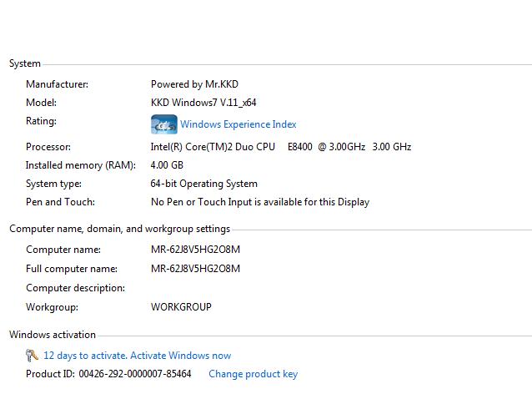The image size is (532, 394).
Task: Open the Windows Experience Index link
Action: pyautogui.click(x=238, y=124)
